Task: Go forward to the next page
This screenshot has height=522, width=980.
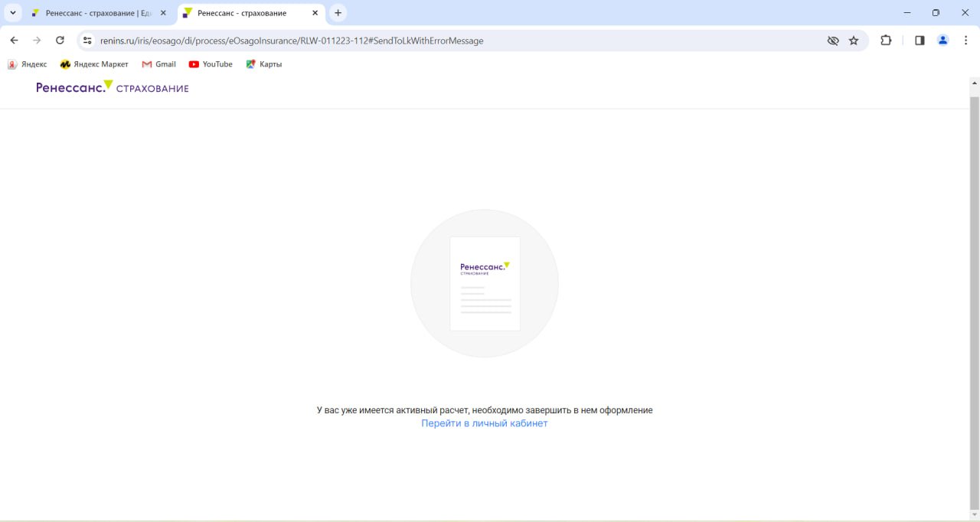Action: click(x=37, y=41)
